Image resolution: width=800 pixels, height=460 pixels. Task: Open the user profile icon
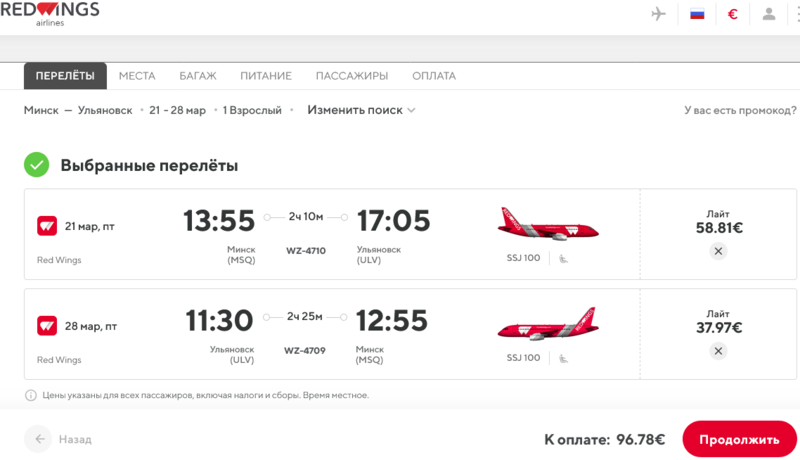pyautogui.click(x=769, y=14)
